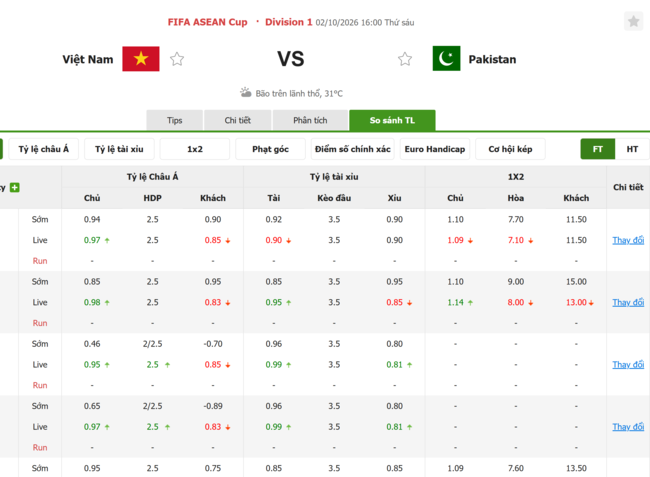Viewport: 650px width, 477px height.
Task: Click early odds value 0.46
Action: tap(92, 344)
